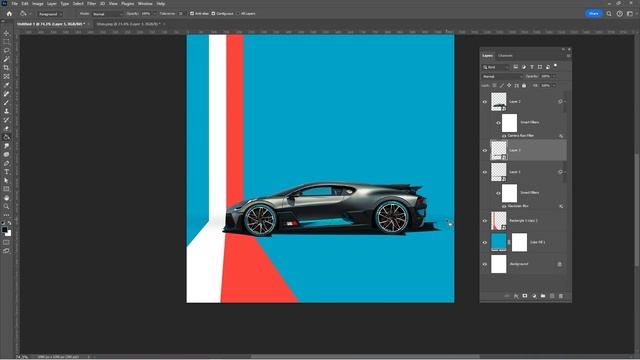Image resolution: width=640 pixels, height=360 pixels.
Task: Select the Eyedropper tool
Action: [6, 85]
